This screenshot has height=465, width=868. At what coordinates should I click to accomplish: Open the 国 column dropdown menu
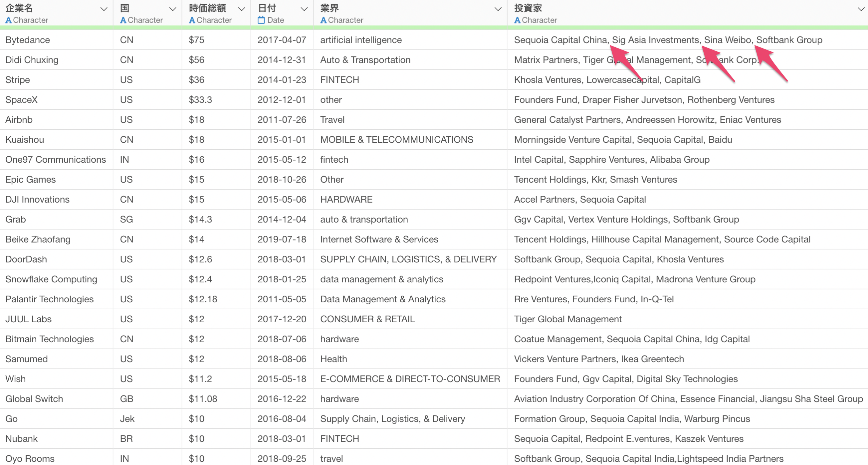[x=172, y=9]
